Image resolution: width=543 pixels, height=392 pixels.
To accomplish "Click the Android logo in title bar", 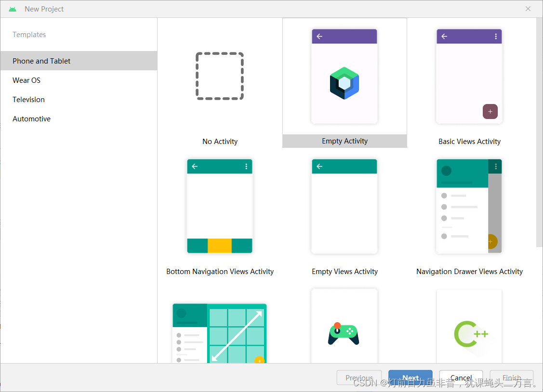I will coord(13,9).
